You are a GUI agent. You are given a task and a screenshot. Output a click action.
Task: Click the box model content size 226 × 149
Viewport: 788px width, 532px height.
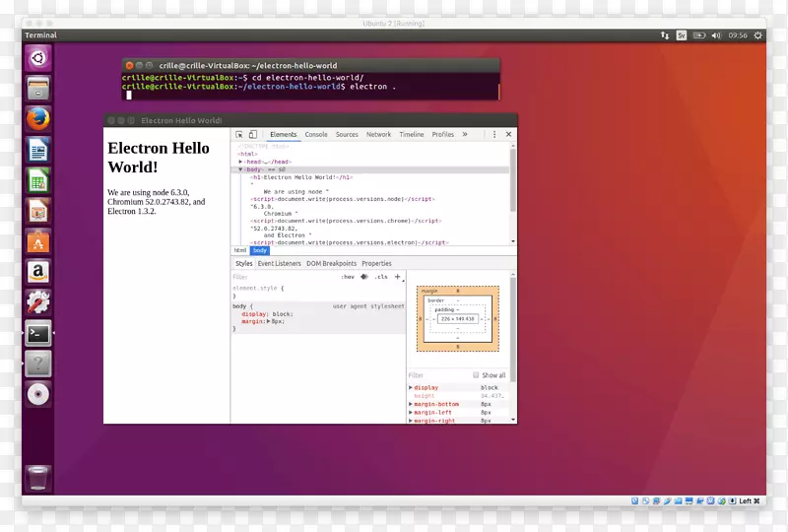pos(457,319)
